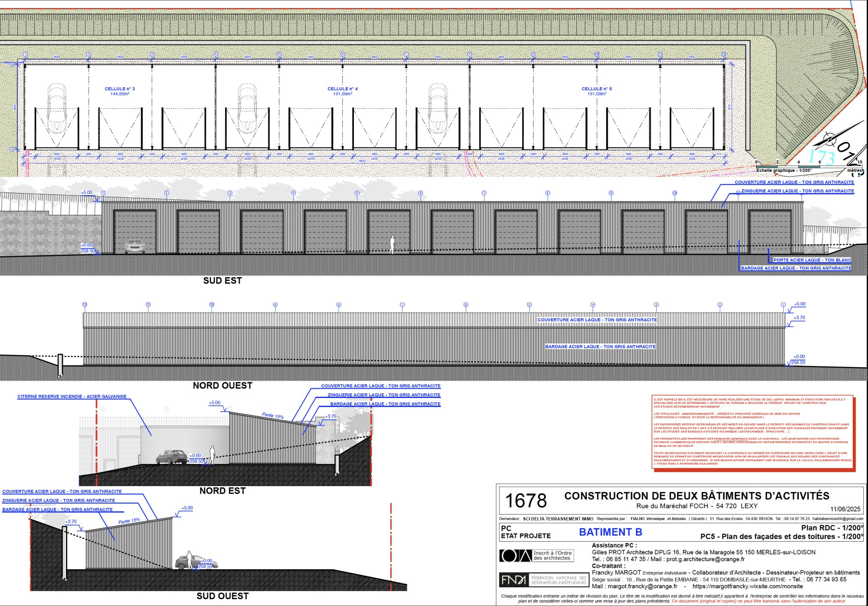868x606 pixels.
Task: Open the margotfrancky.wixsite.com website link
Action: pyautogui.click(x=747, y=587)
